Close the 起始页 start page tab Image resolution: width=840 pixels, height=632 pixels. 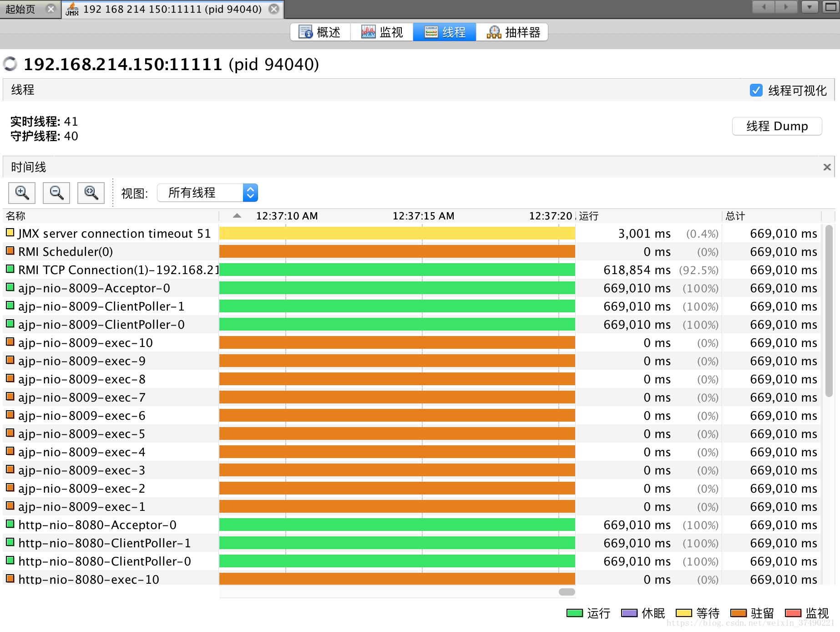tap(51, 9)
